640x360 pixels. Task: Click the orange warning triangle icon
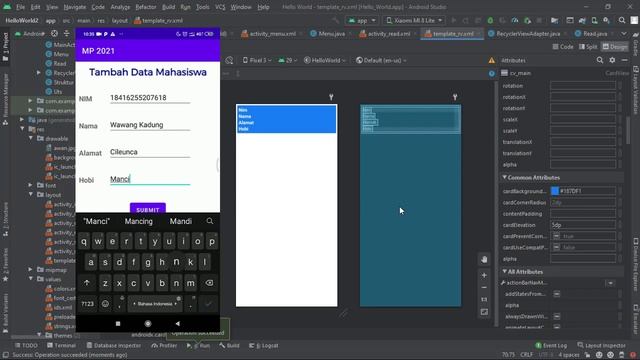coord(492,60)
